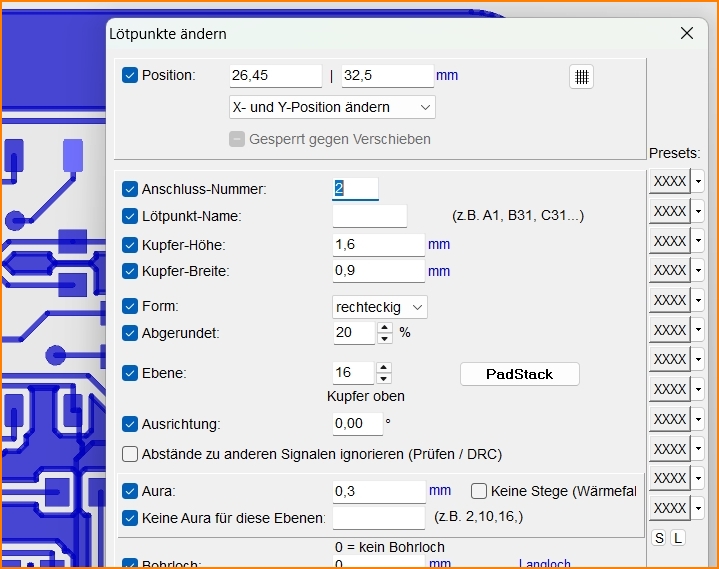
Task: Open the arrow beside the last XXXX preset
Action: (x=698, y=508)
